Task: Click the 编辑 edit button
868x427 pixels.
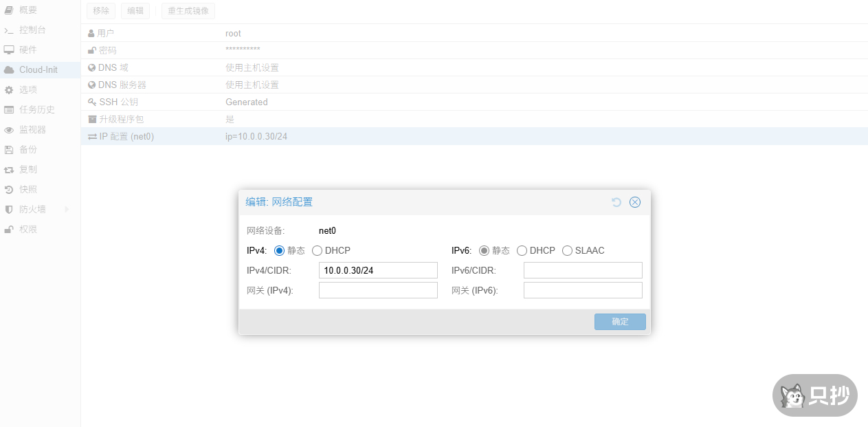Action: click(135, 11)
